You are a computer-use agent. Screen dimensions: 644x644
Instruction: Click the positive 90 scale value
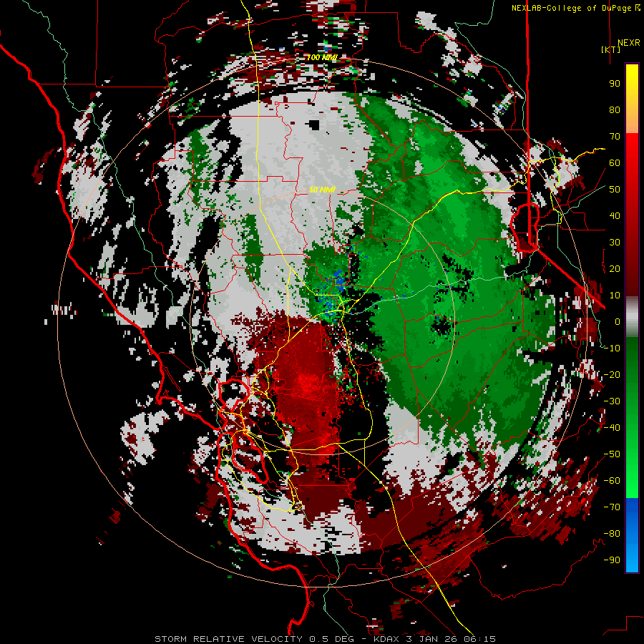pos(615,84)
